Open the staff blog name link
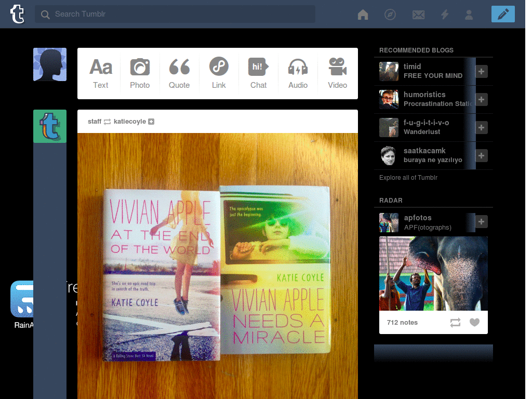The image size is (532, 399). [x=95, y=122]
